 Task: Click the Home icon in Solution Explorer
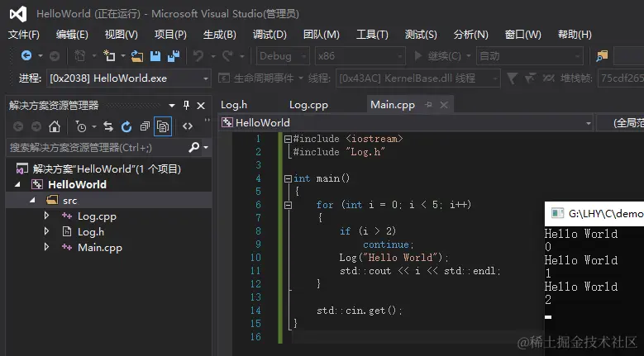tap(55, 126)
